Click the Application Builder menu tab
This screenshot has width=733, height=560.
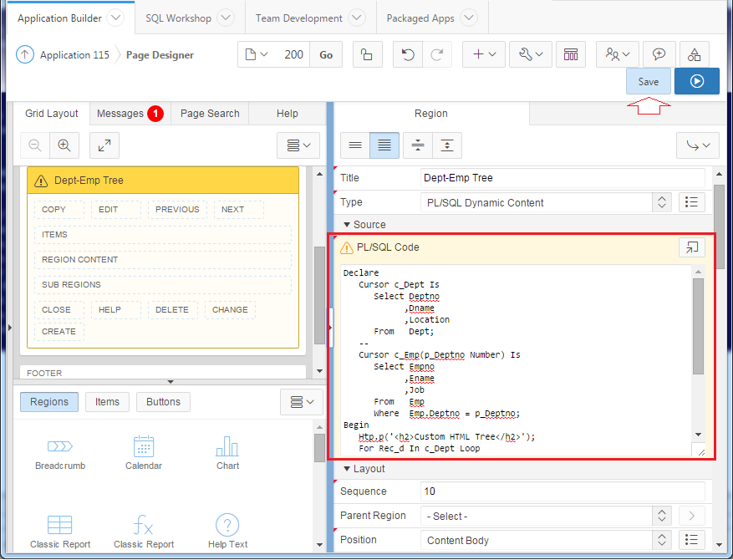coord(59,18)
